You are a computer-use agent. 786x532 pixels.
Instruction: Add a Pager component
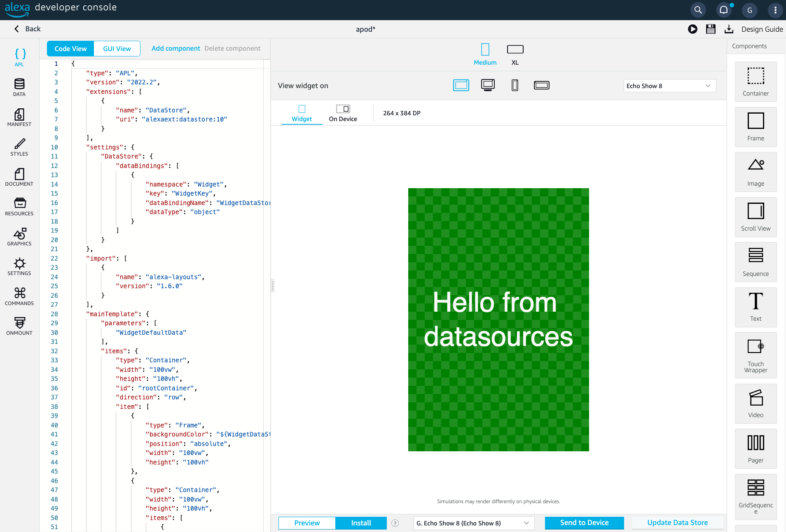point(756,448)
